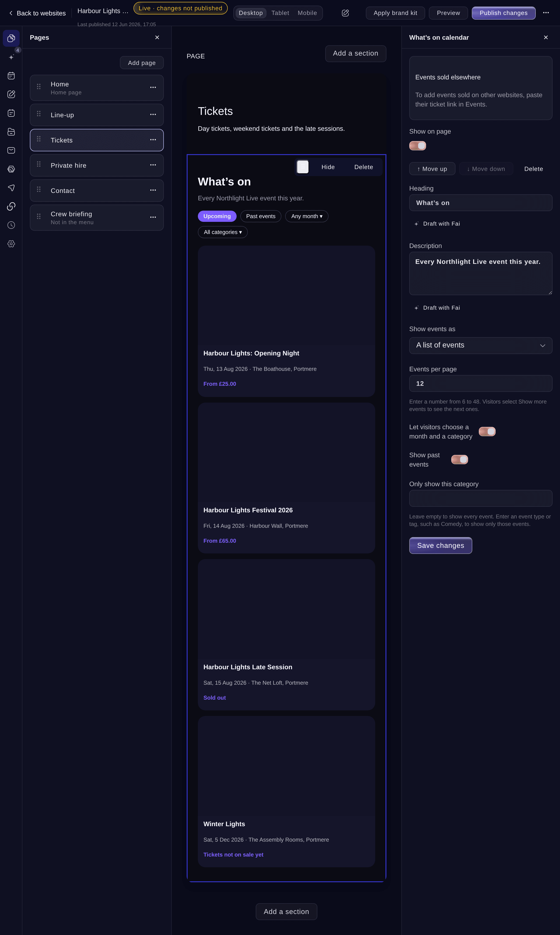The width and height of the screenshot is (560, 935).
Task: Open the settings gear sidebar icon
Action: (x=11, y=244)
